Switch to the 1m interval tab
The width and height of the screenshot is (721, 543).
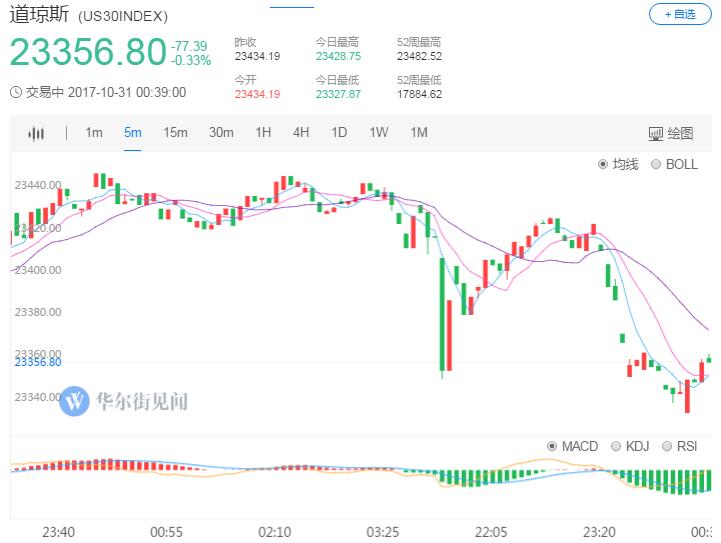94,133
